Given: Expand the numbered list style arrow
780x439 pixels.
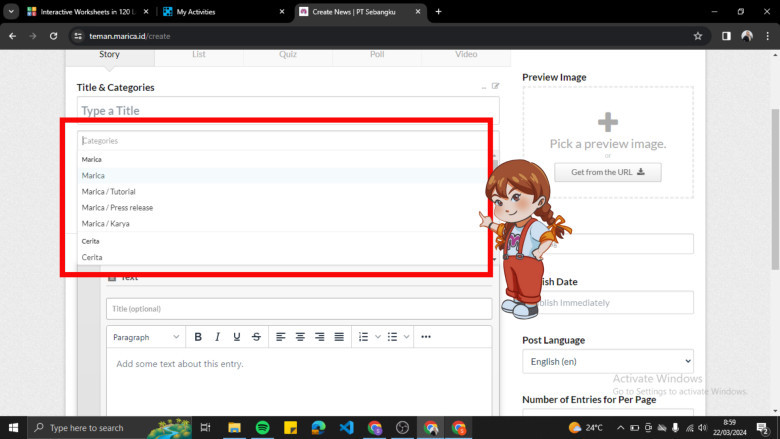Looking at the screenshot, I should tap(378, 337).
